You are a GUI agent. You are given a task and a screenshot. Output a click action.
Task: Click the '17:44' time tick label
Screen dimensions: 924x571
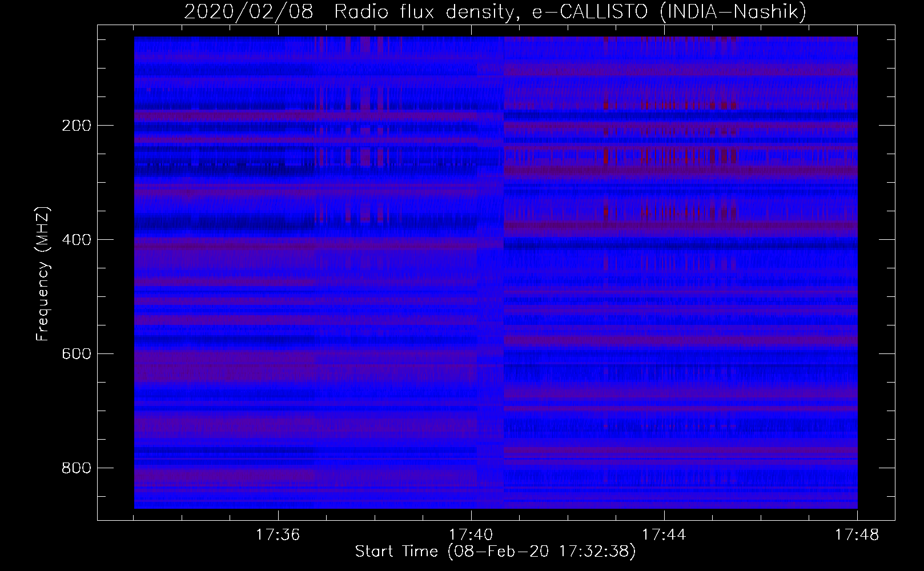point(664,535)
